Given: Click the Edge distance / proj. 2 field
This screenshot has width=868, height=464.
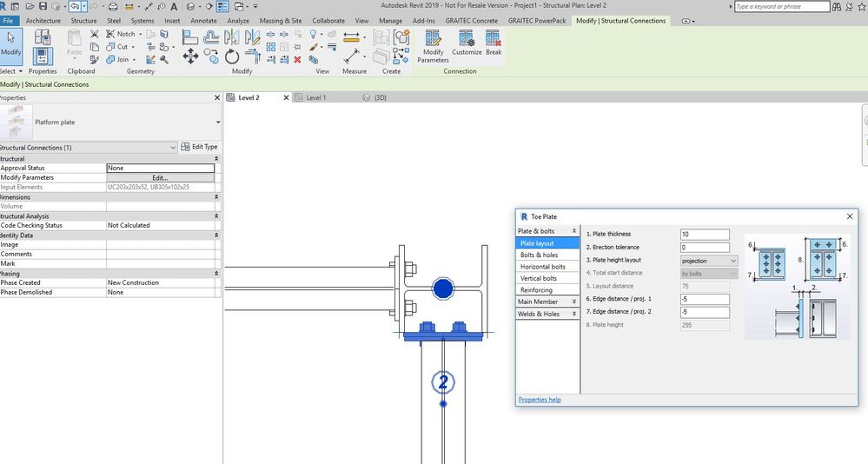Looking at the screenshot, I should 705,312.
